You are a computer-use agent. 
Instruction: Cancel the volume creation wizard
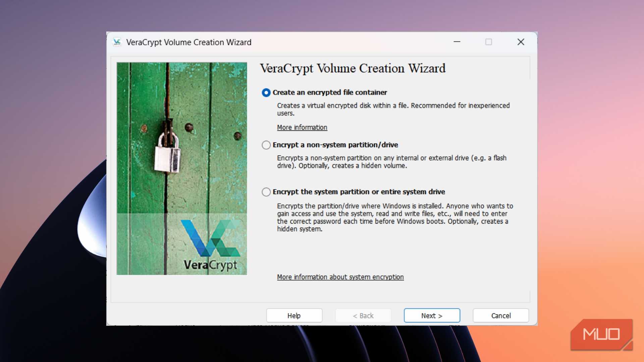tap(500, 315)
